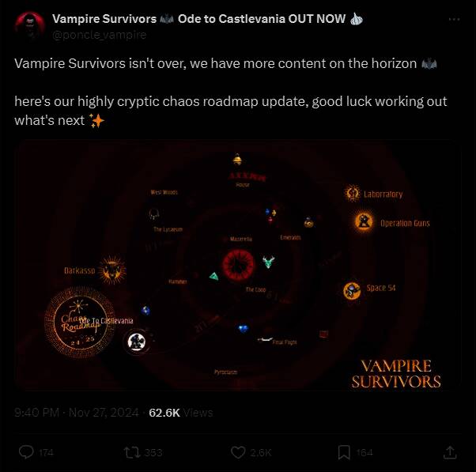Select the Ode To Castlevania character icon
The image size is (476, 472).
click(x=136, y=342)
